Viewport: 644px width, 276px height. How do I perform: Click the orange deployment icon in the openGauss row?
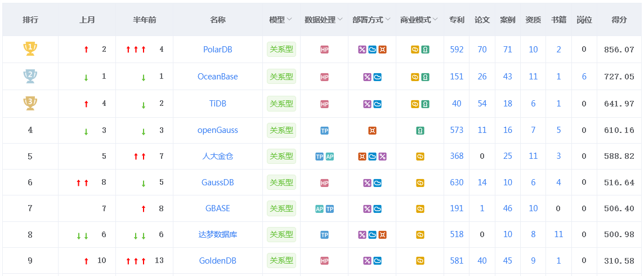[x=372, y=131]
